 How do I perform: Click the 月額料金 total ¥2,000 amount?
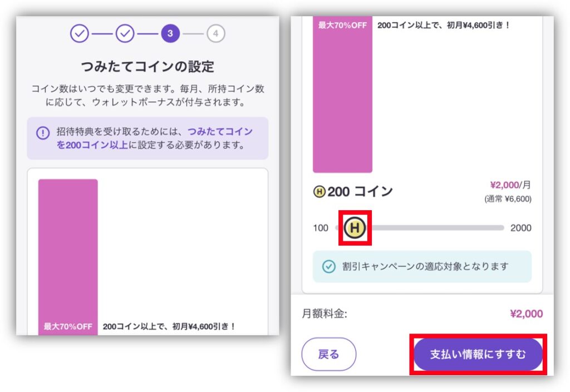526,314
